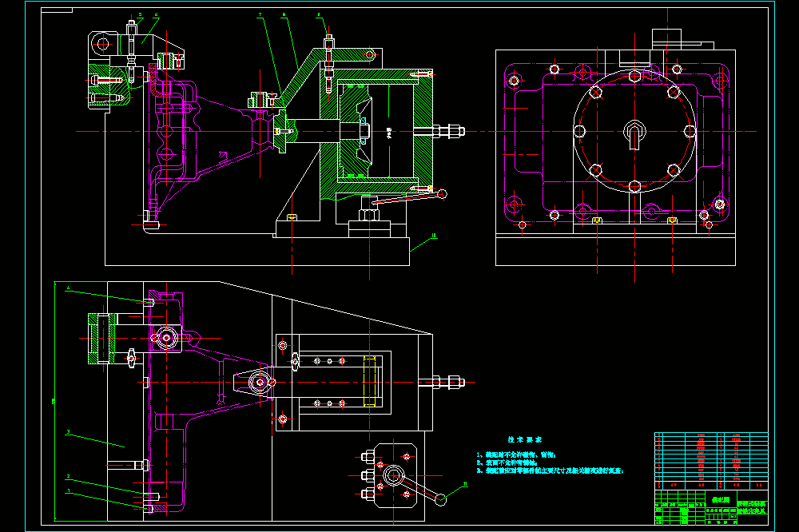Select the lever handle knob in plan view
The width and height of the screenshot is (799, 532).
pyautogui.click(x=441, y=500)
